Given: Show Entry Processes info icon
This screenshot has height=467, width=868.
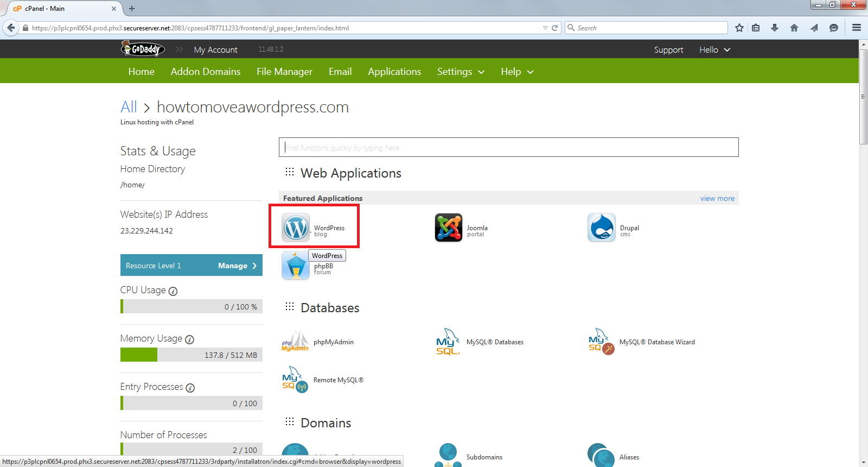Looking at the screenshot, I should [x=190, y=388].
